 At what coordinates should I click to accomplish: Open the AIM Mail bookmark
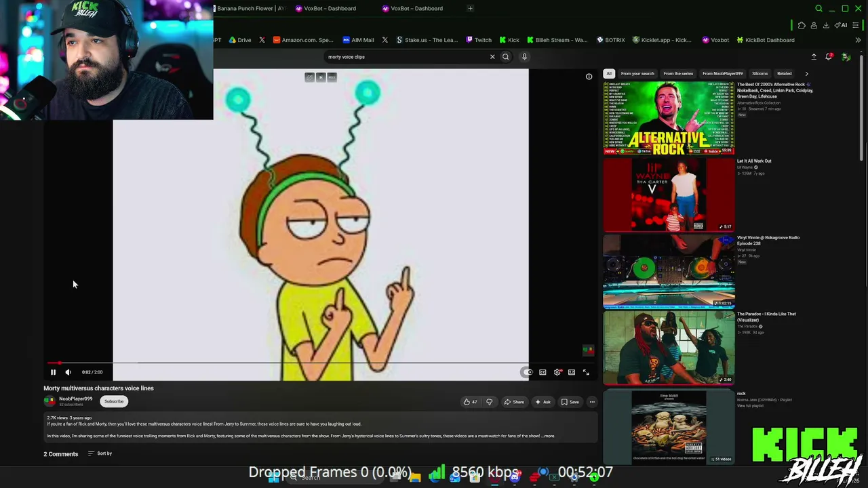tap(358, 40)
